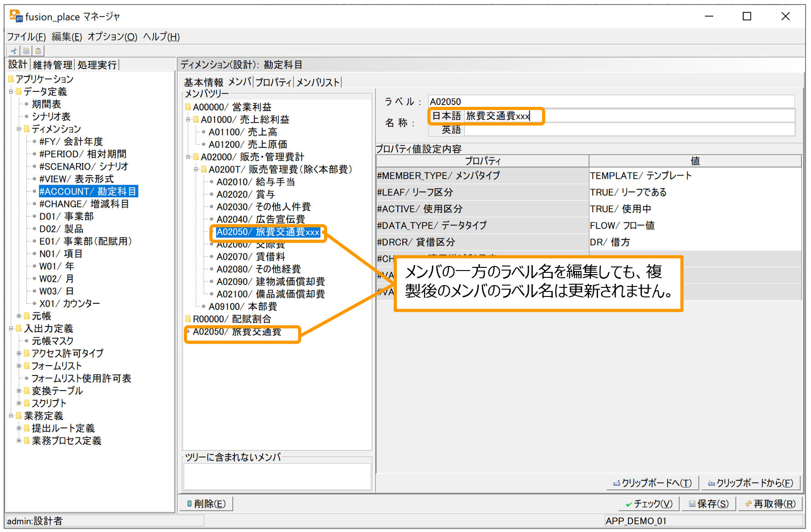The width and height of the screenshot is (811, 532).
Task: Click the ラベル field containing A02050
Action: click(x=611, y=101)
